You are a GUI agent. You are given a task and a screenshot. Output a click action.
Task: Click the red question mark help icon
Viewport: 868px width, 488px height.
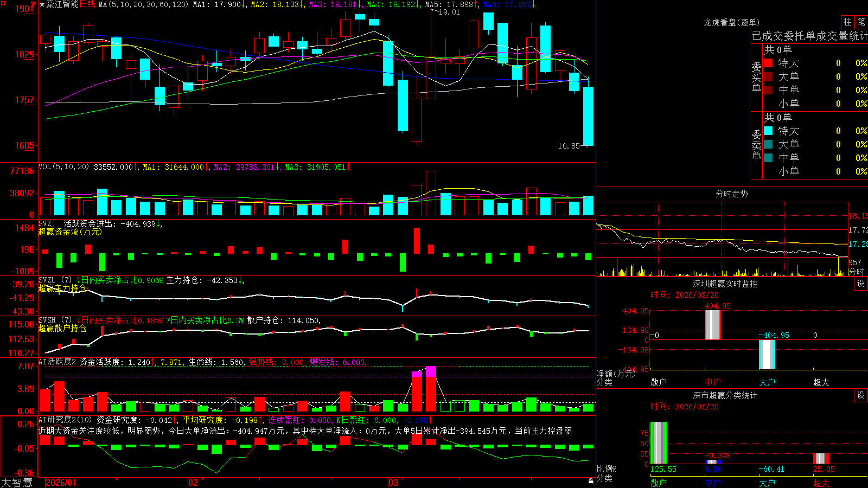[x=34, y=5]
